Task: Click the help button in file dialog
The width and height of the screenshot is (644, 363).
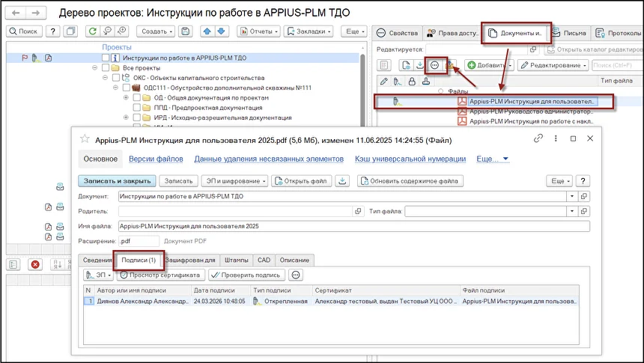Action: pos(583,181)
